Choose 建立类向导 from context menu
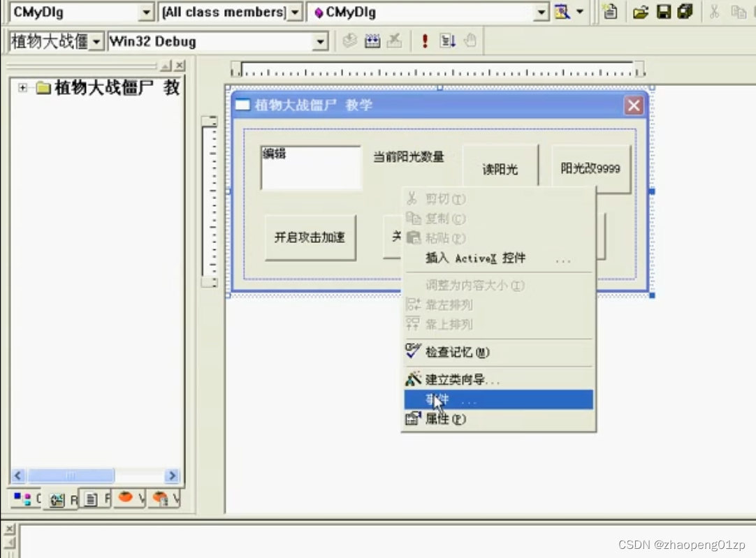Viewport: 756px width, 558px height. (x=499, y=380)
